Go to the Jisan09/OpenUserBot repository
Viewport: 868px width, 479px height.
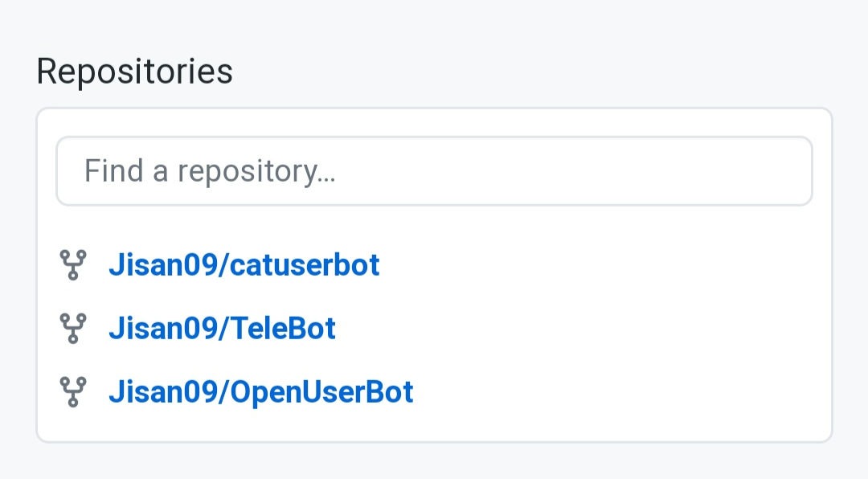point(260,391)
